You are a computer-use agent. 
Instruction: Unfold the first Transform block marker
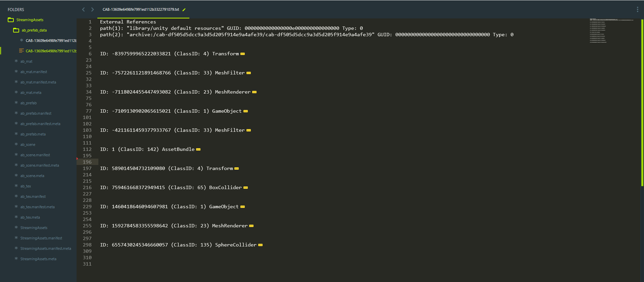click(242, 54)
